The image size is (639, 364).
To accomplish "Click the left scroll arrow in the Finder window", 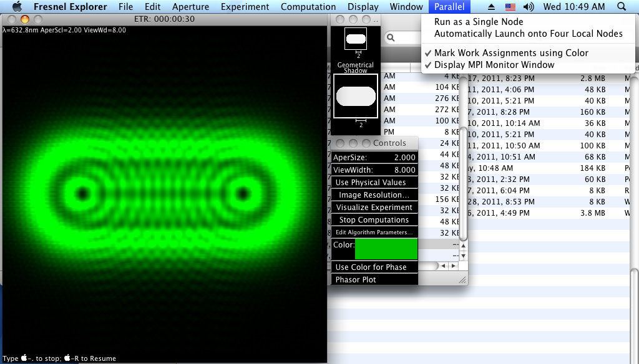I will 444,266.
